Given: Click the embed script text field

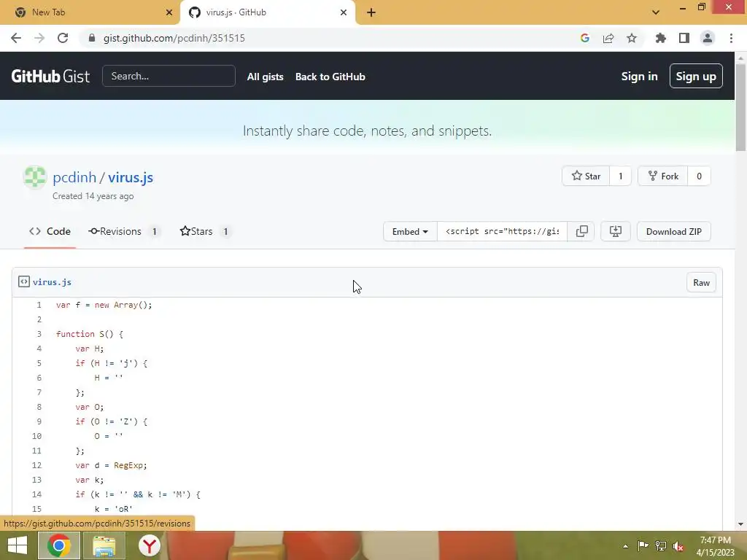Looking at the screenshot, I should (502, 231).
